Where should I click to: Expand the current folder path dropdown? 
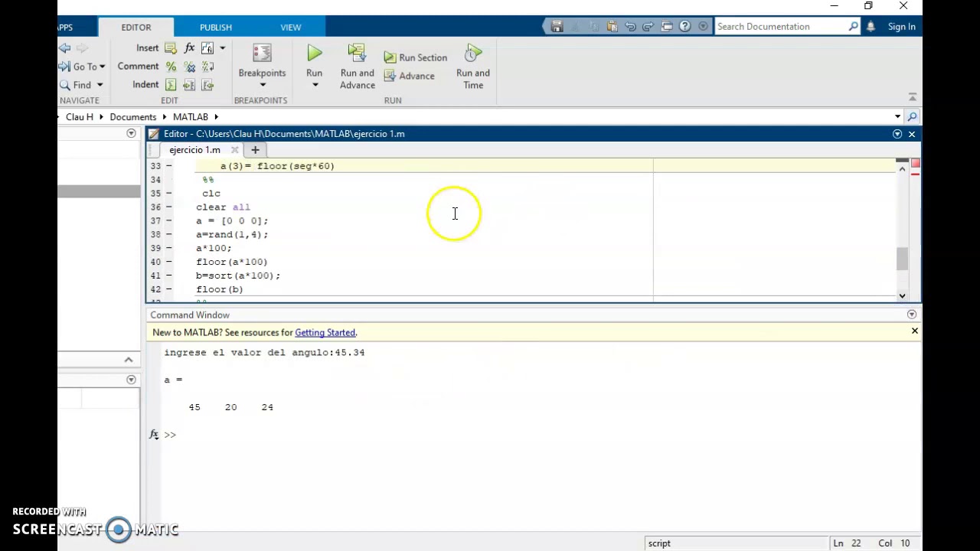point(897,117)
